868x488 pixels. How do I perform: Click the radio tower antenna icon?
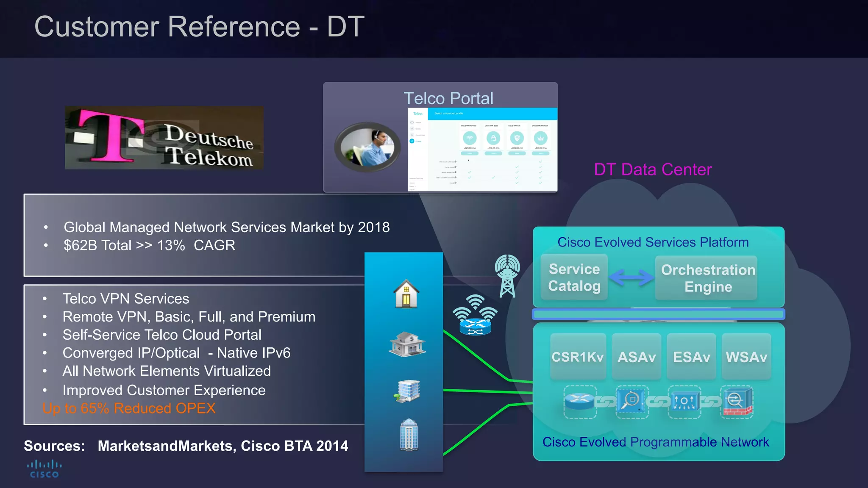coord(507,276)
